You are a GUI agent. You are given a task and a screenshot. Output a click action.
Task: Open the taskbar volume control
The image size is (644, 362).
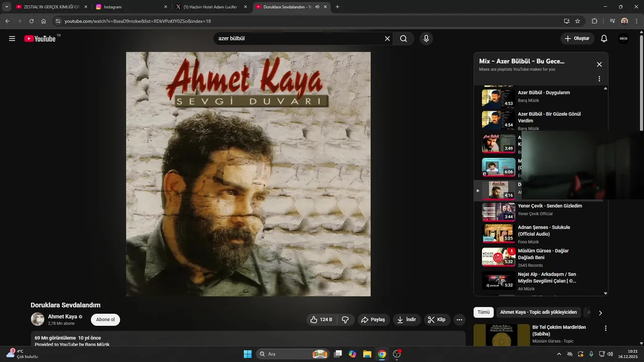610,354
